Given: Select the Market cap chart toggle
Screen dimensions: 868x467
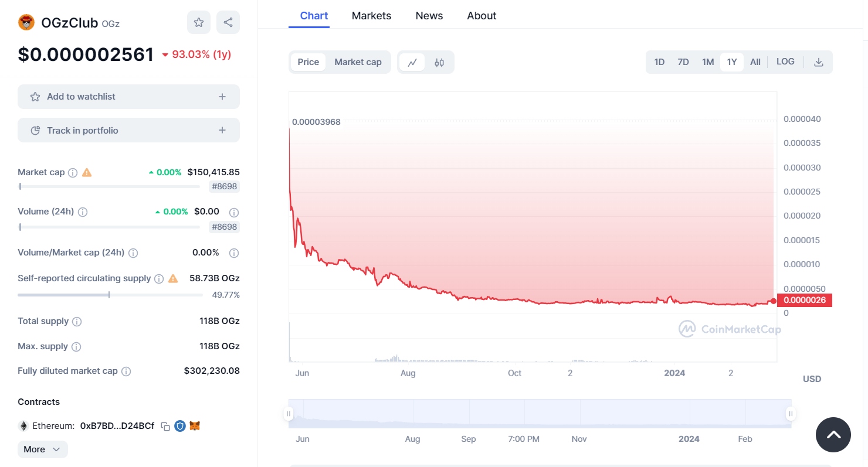Looking at the screenshot, I should point(358,62).
